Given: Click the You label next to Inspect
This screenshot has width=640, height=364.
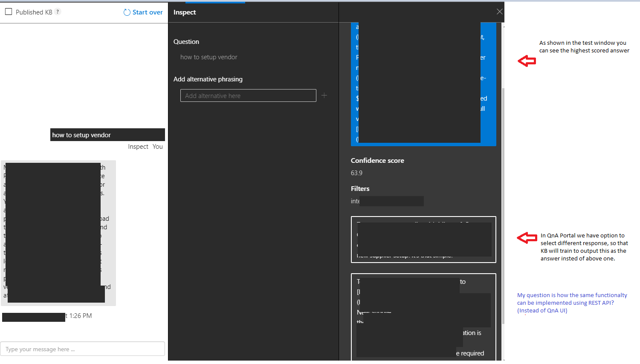Looking at the screenshot, I should pos(157,146).
